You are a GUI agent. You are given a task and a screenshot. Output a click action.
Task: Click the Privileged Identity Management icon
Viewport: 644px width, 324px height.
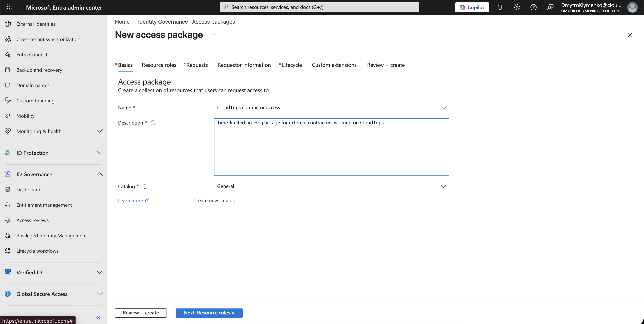pos(8,236)
